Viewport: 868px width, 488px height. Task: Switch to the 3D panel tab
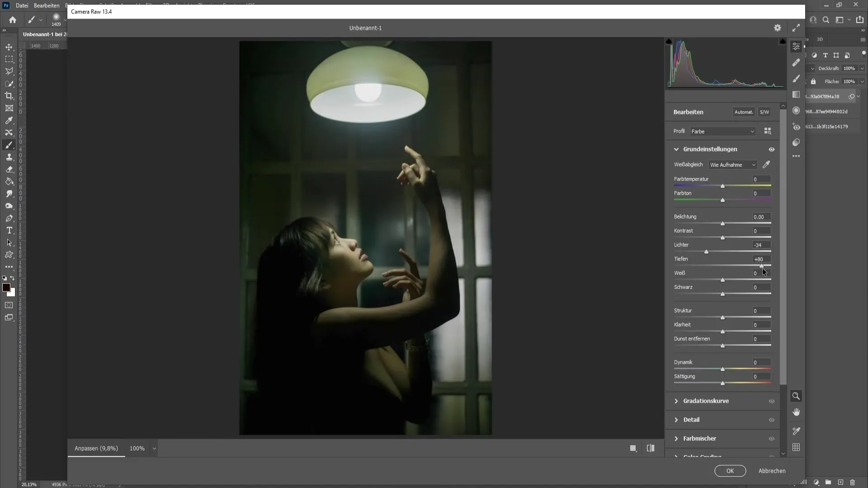(x=820, y=39)
